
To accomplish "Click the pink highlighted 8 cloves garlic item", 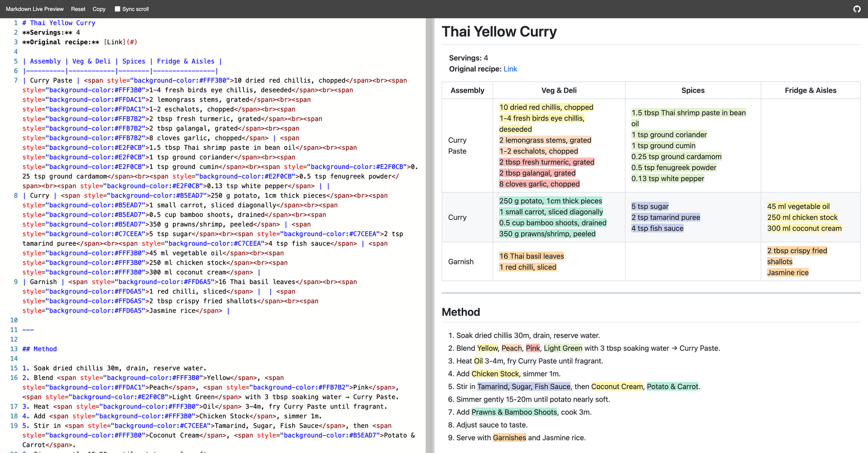I will pos(539,184).
